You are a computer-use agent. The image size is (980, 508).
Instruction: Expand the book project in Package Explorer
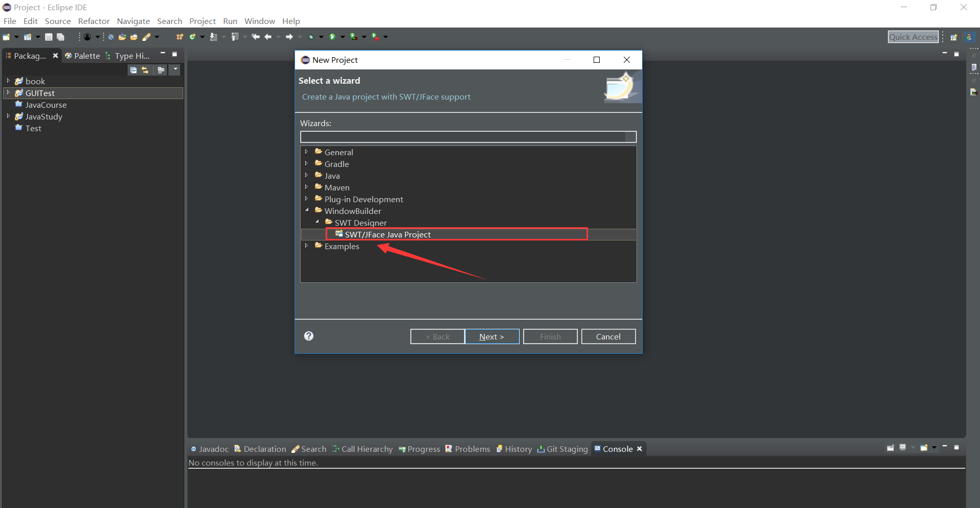[x=7, y=80]
